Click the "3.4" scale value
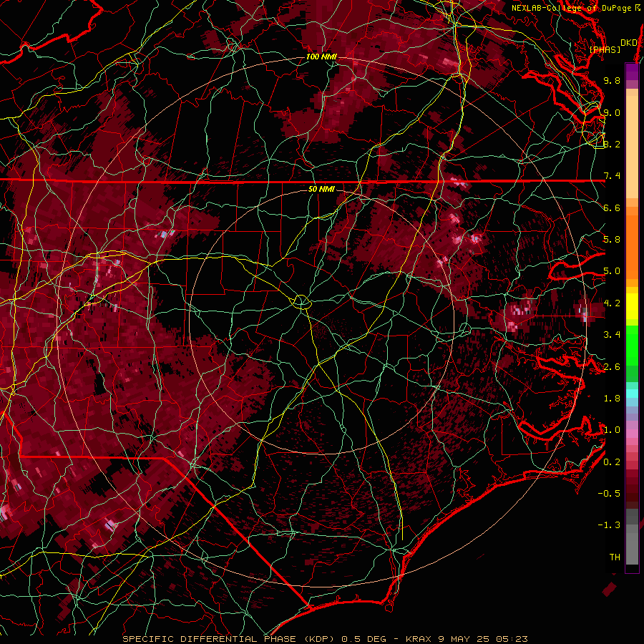Image resolution: width=644 pixels, height=644 pixels. pyautogui.click(x=612, y=335)
